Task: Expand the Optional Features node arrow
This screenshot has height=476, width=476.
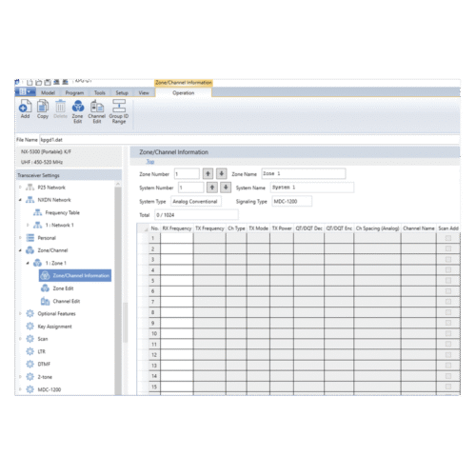Action: click(20, 313)
